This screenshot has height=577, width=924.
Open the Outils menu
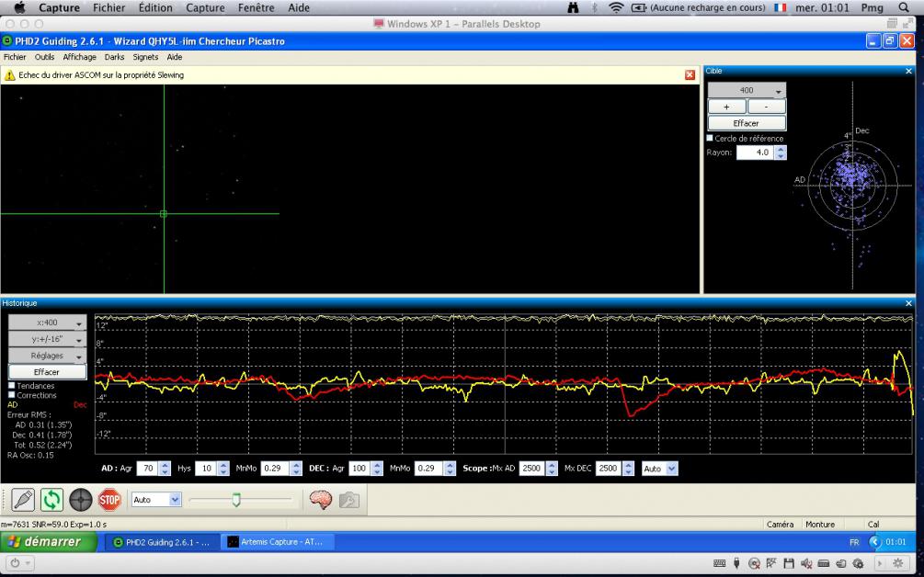pyautogui.click(x=44, y=57)
